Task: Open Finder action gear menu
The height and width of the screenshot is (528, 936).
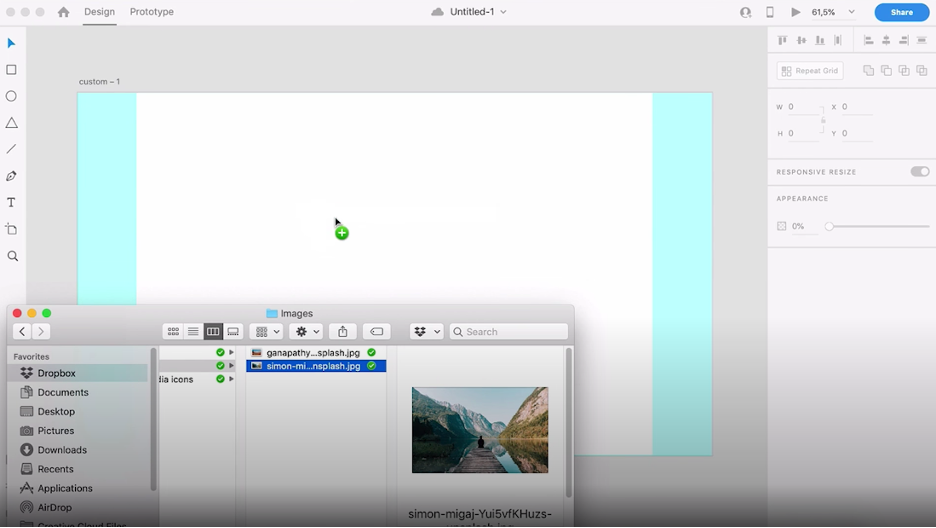Action: coord(306,332)
